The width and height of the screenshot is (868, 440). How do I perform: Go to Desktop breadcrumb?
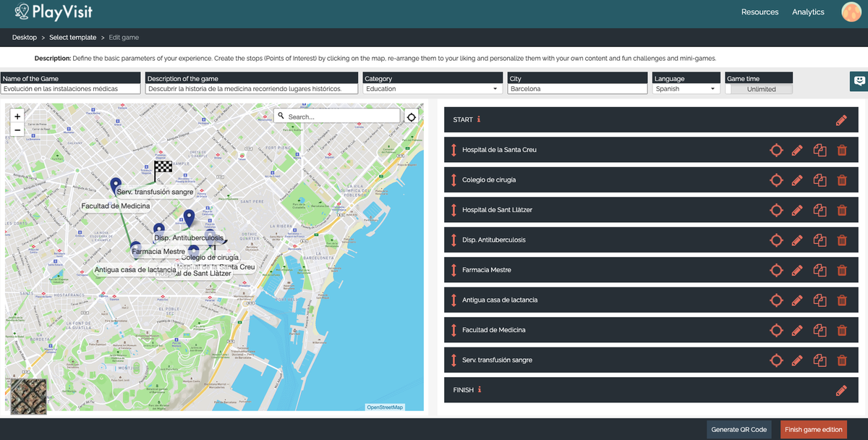[x=25, y=38]
